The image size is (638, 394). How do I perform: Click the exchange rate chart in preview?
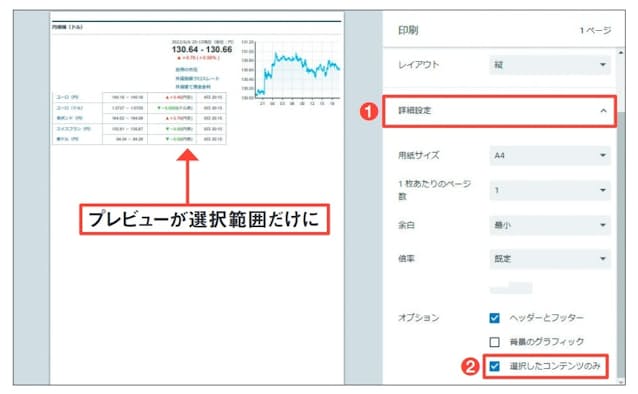tap(291, 72)
